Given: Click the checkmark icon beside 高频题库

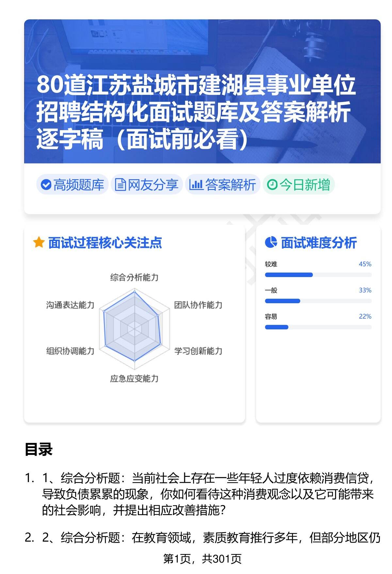Looking at the screenshot, I should click(46, 185).
